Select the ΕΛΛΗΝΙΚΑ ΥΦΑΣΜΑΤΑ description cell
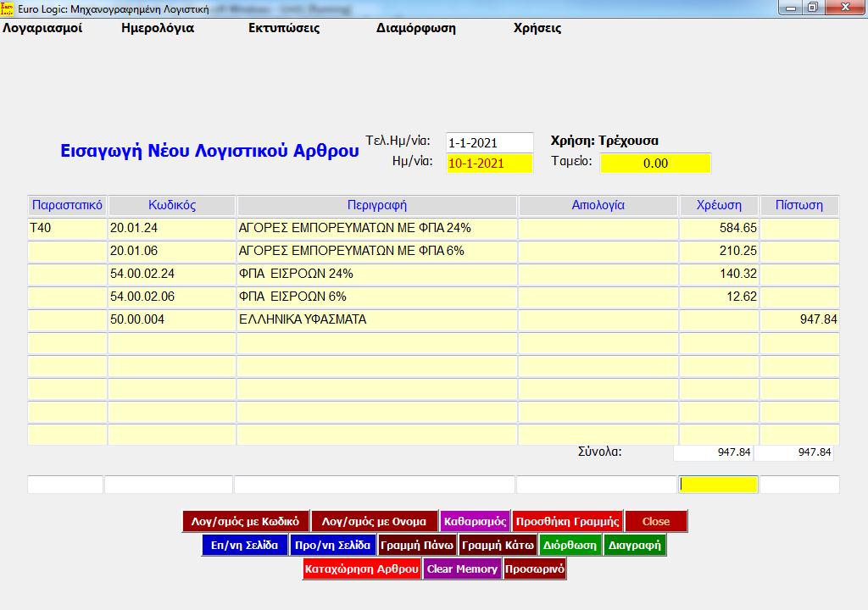 coord(376,320)
